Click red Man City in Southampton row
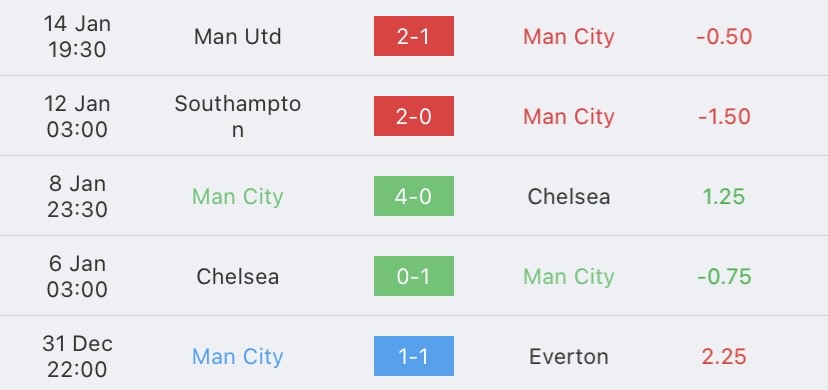The height and width of the screenshot is (390, 828). click(569, 117)
